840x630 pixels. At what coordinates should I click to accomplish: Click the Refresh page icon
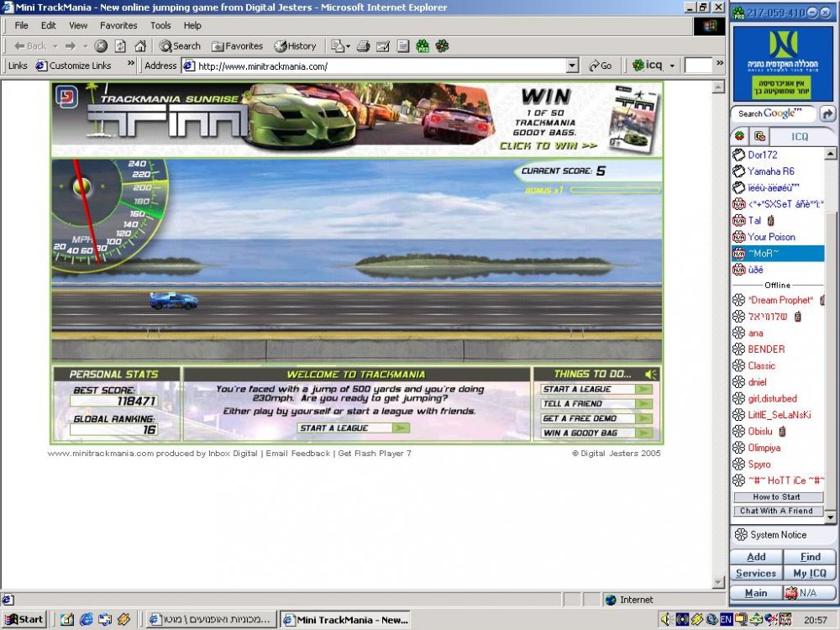click(120, 46)
